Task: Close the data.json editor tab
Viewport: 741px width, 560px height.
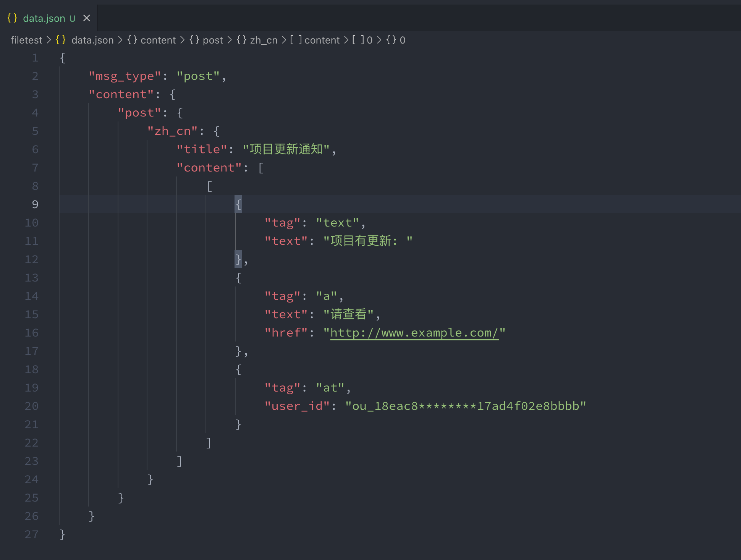Action: coord(87,18)
